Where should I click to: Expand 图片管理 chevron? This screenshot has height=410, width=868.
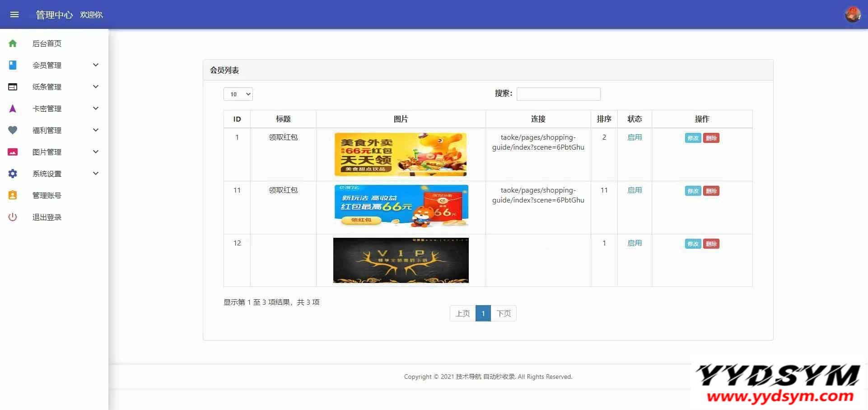(x=96, y=152)
